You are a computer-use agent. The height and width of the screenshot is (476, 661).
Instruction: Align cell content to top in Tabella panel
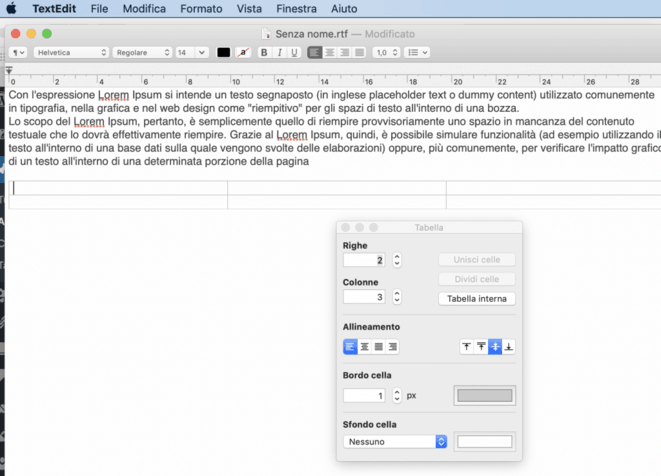pyautogui.click(x=466, y=347)
